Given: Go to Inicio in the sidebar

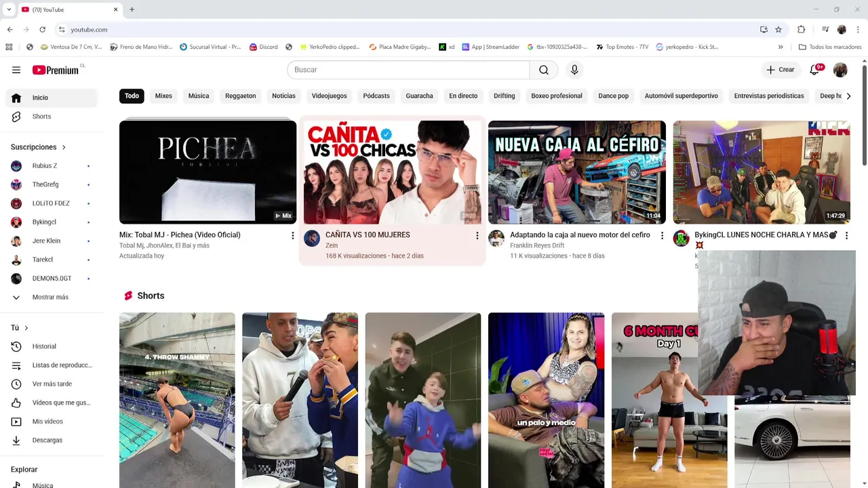Looking at the screenshot, I should tap(52, 98).
